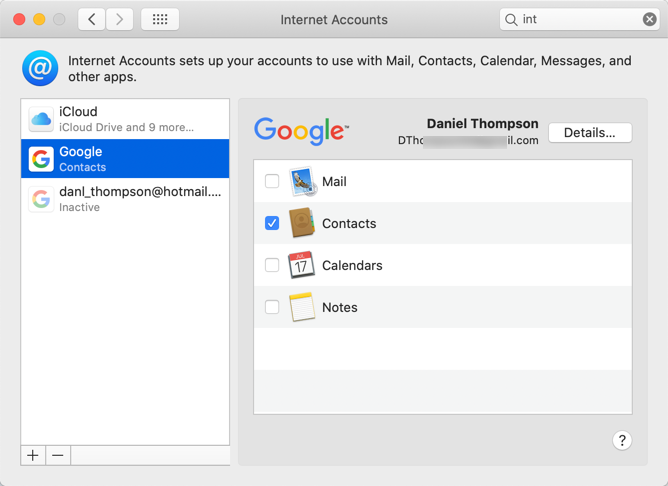Go back using the back arrow
The image size is (668, 486).
point(92,19)
